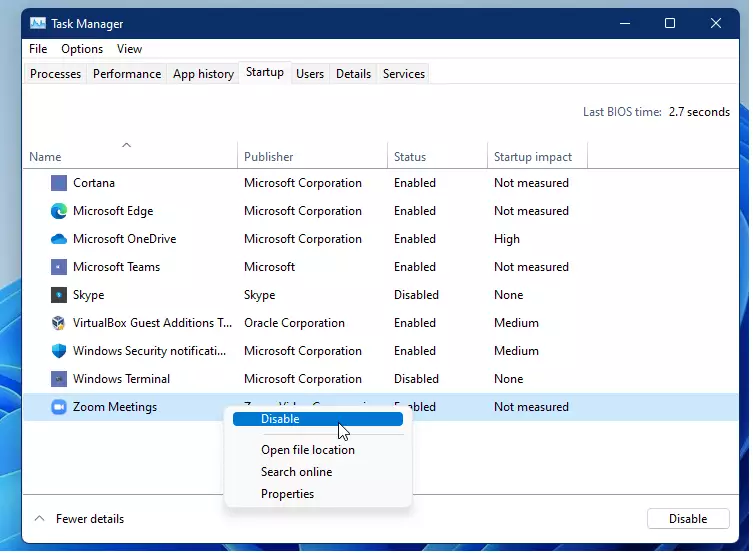
Task: Sort by the Status column header
Action: 410,157
